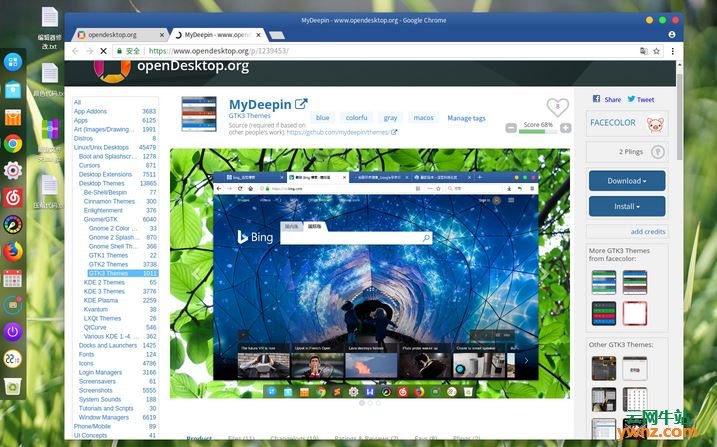Image resolution: width=717 pixels, height=447 pixels.
Task: Click the Twitter Tweet icon
Action: coord(631,99)
